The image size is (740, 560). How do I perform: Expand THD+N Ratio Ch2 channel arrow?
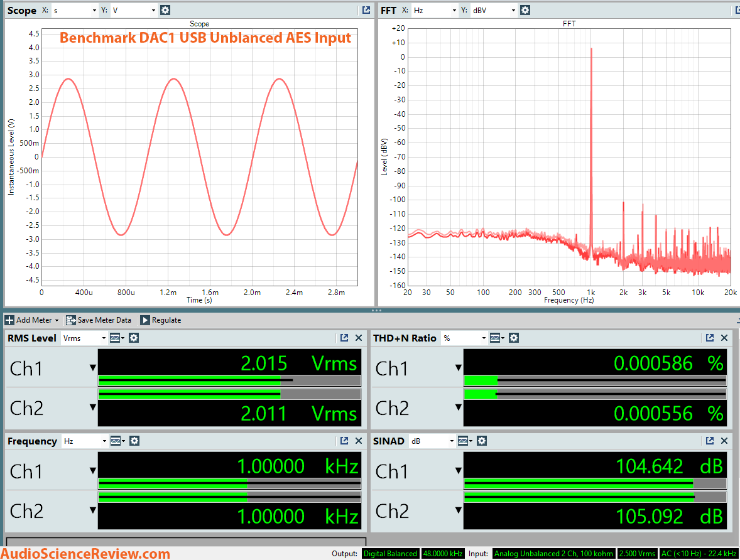click(458, 407)
